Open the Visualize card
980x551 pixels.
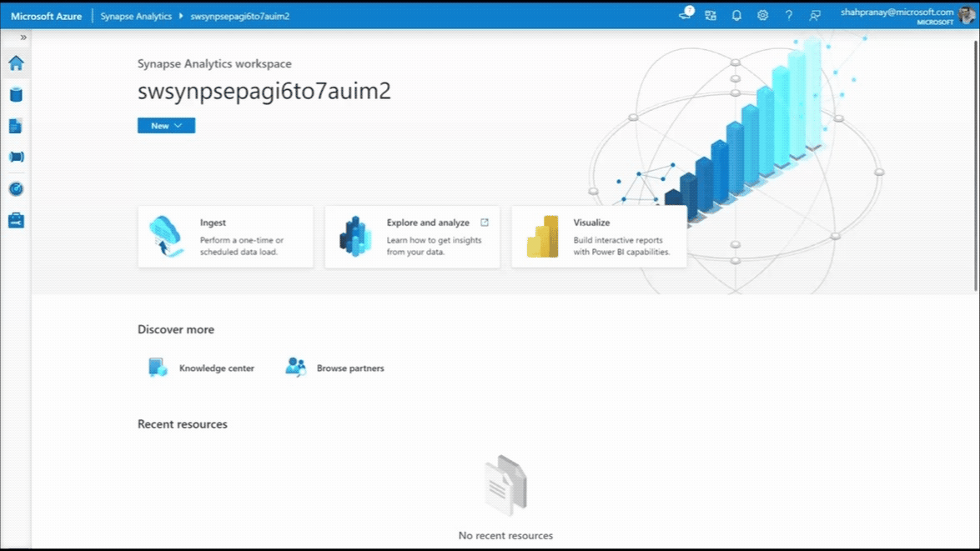point(599,237)
